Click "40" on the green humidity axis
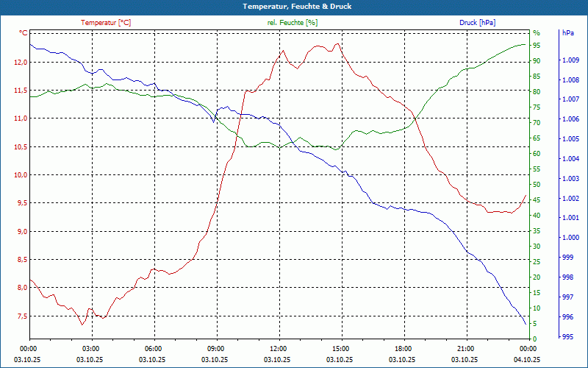This screenshot has width=588, height=368. point(537,216)
